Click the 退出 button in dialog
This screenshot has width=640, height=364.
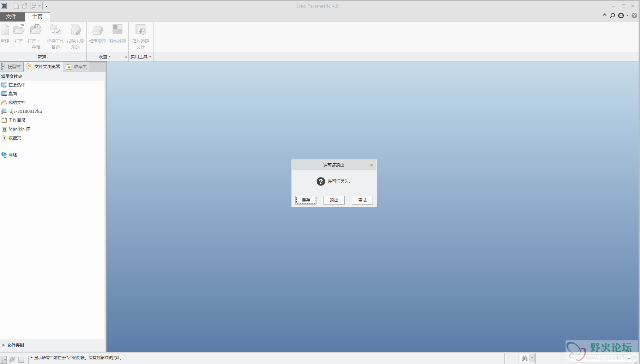pos(334,200)
